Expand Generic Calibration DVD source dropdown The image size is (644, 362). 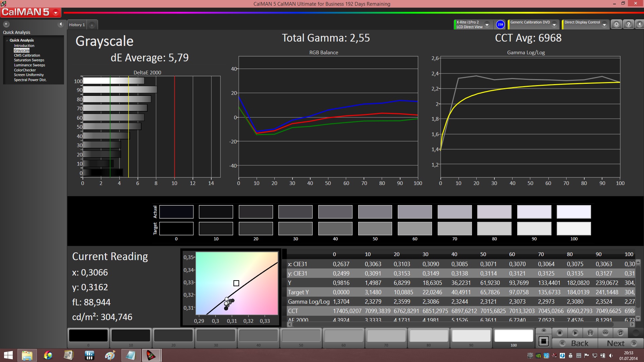554,24
